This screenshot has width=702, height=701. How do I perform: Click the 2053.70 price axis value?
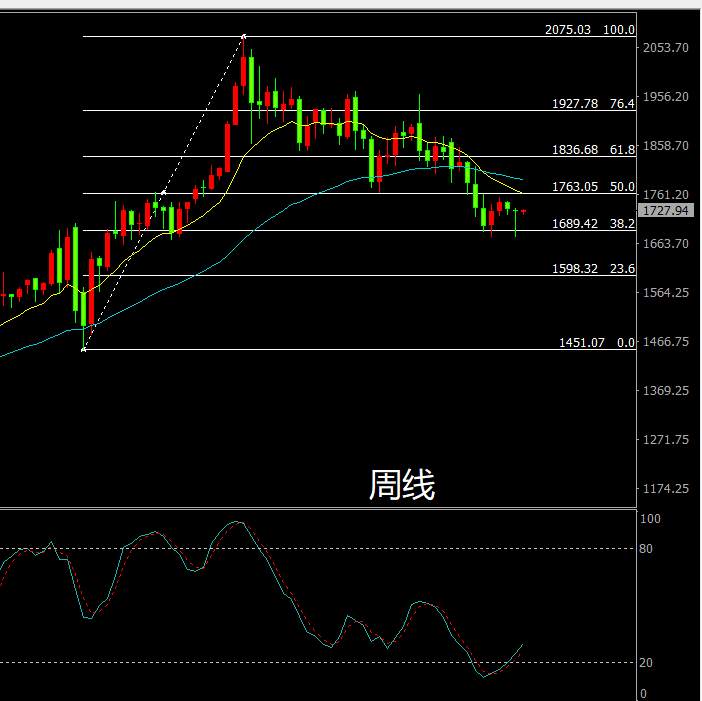click(665, 47)
